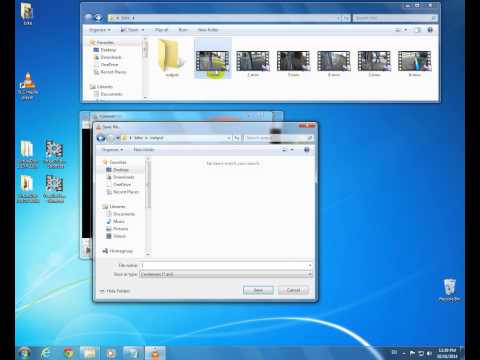Open the view options dropdown arrow in Explorer
Viewport: 480px width, 360px height.
406,30
